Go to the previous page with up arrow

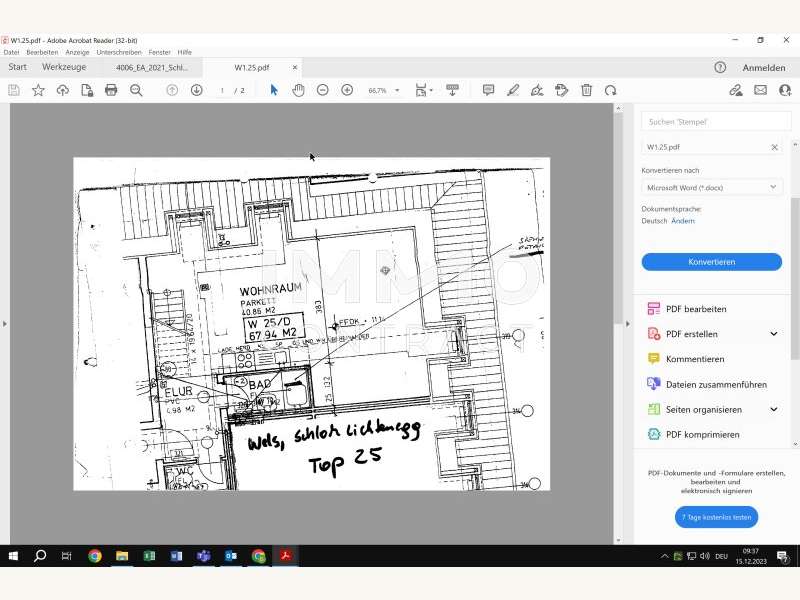tap(172, 90)
